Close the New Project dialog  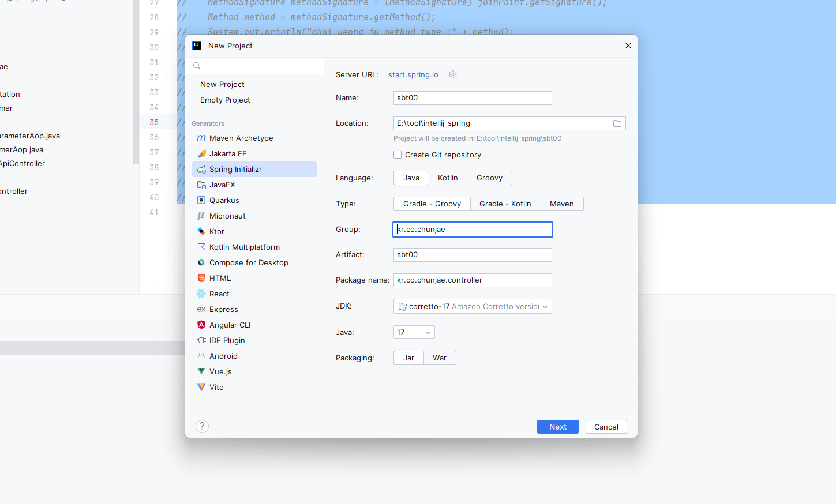coord(628,46)
